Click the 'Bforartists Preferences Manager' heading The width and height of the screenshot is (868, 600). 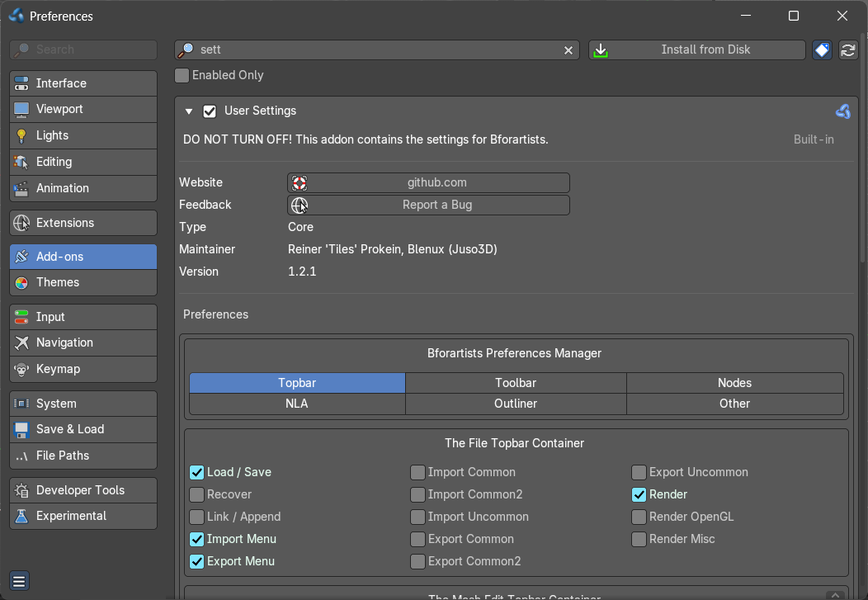tap(514, 353)
